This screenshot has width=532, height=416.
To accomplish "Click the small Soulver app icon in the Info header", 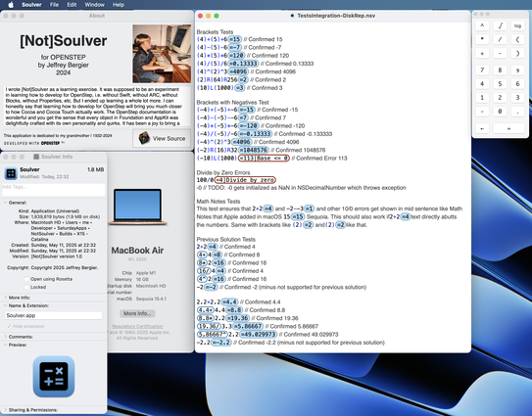I will coord(11,173).
